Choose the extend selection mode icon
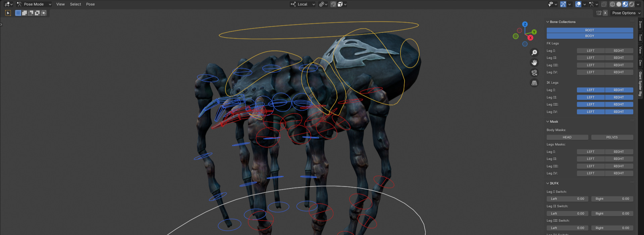Screen dimensions: 644x235 pos(24,13)
